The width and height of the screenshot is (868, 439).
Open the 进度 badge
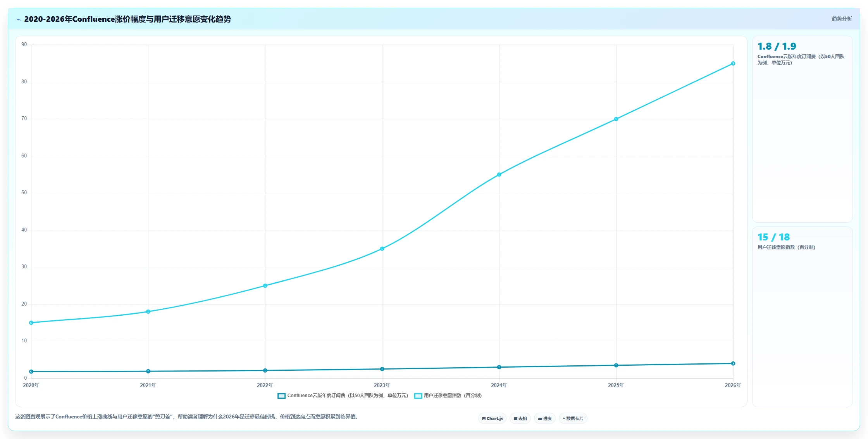(x=544, y=418)
